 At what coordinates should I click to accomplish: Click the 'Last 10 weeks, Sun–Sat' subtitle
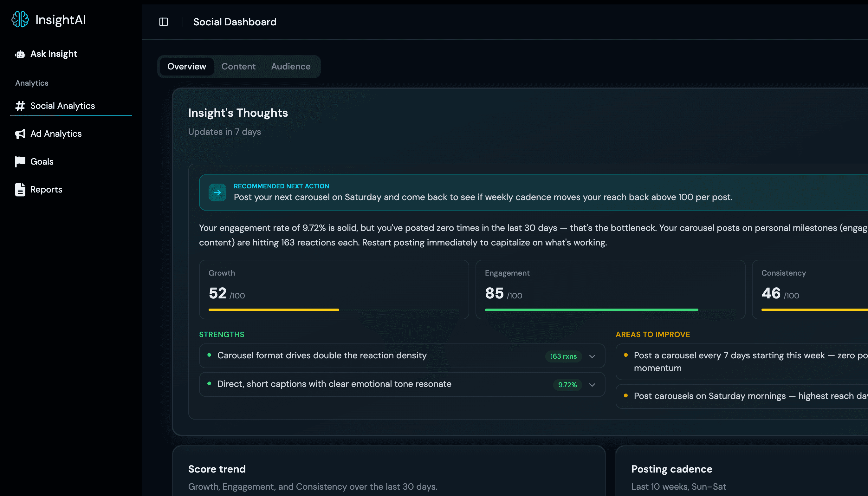tap(678, 487)
